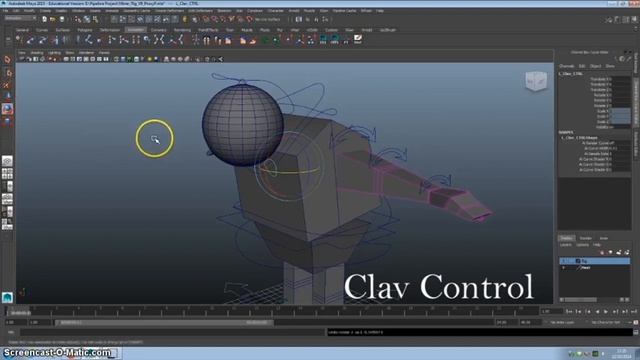Image resolution: width=640 pixels, height=360 pixels.
Task: Toggle visibility of Mesh layer
Action: 564,267
